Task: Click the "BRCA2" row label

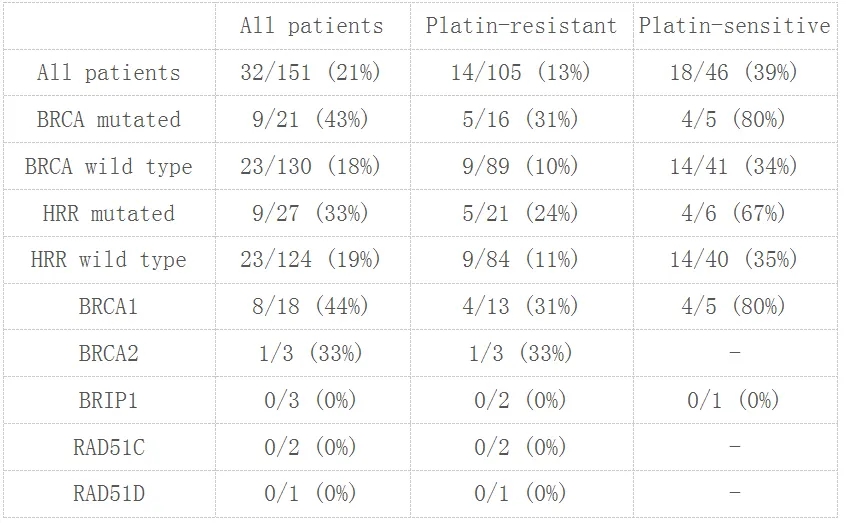Action: (109, 354)
